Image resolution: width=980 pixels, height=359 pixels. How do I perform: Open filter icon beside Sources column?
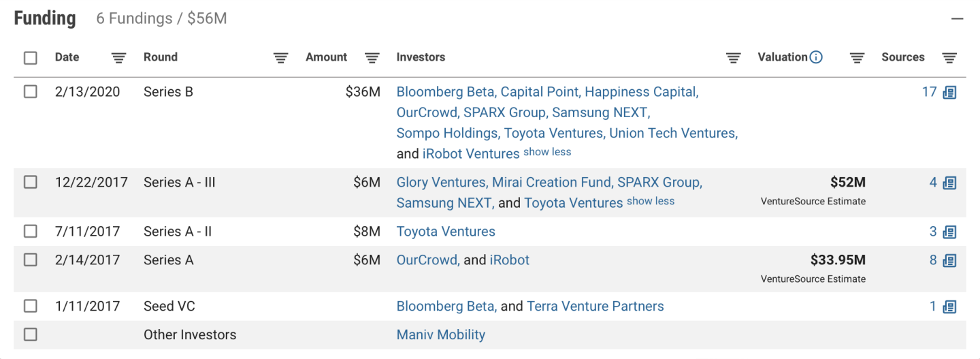949,58
